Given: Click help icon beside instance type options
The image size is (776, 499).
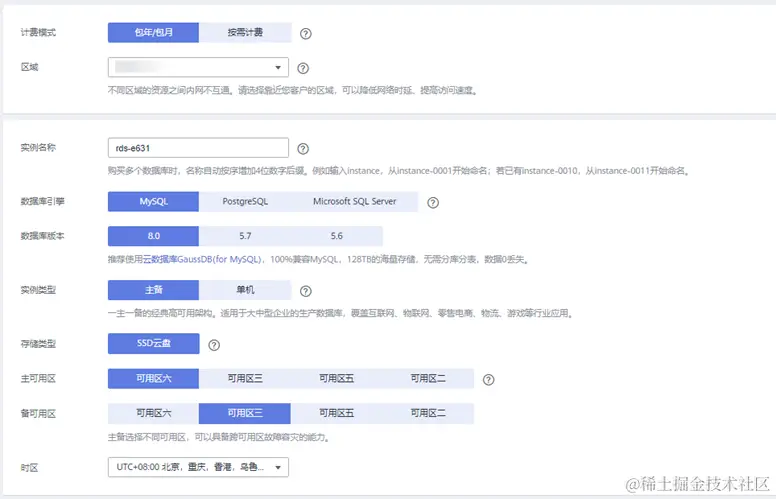Looking at the screenshot, I should click(x=306, y=291).
